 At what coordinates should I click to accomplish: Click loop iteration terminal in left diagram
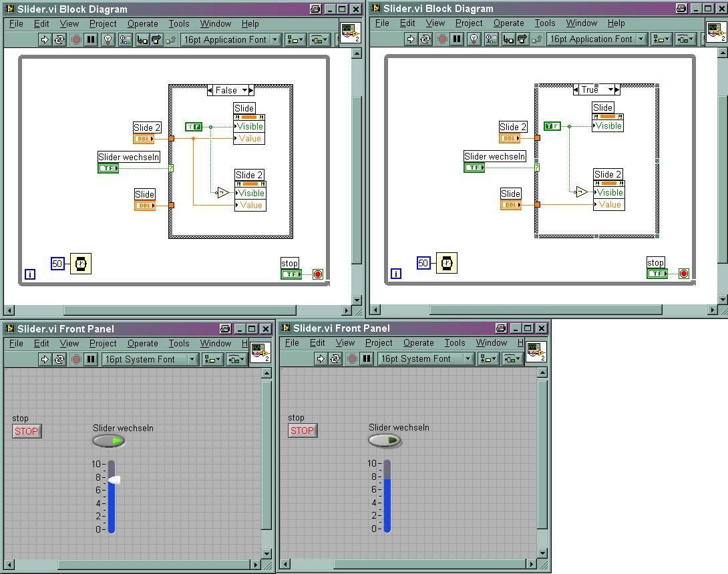tap(29, 274)
